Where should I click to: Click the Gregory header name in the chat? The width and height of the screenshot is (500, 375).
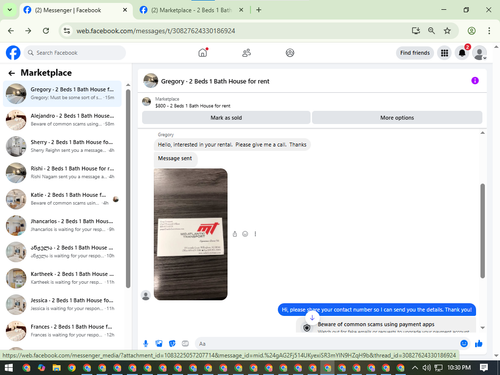point(215,81)
